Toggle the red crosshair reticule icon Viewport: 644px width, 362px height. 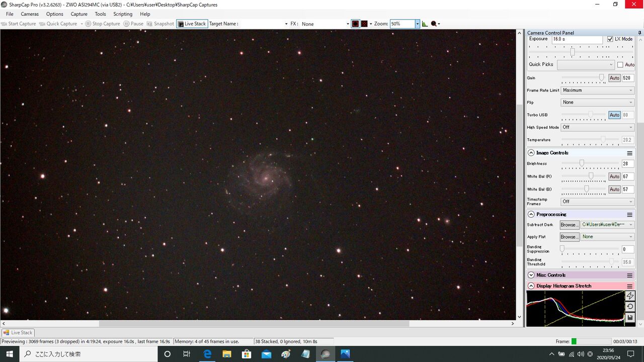click(x=364, y=24)
